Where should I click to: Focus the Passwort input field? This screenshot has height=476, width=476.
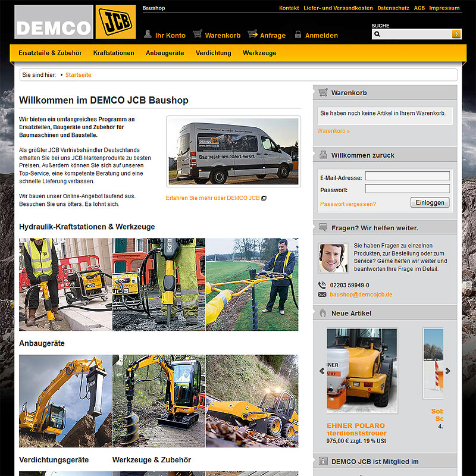pos(407,189)
